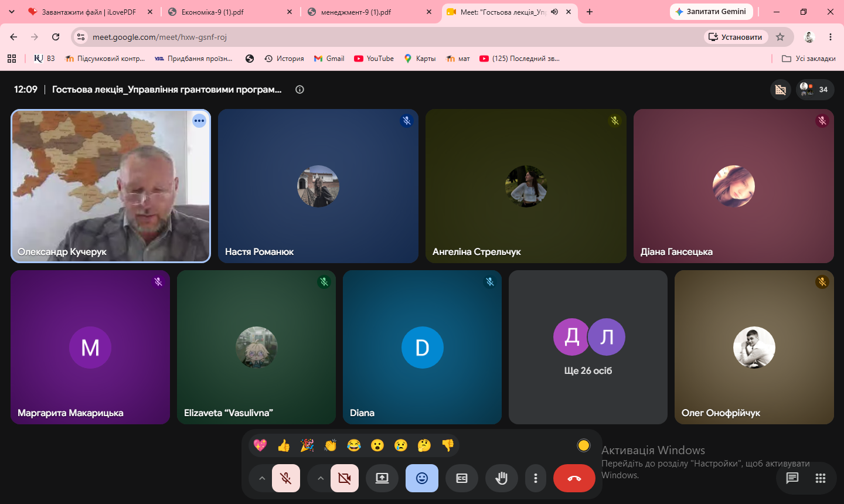This screenshot has height=504, width=844.
Task: Send the sparkling heart emoji reaction
Action: pos(260,445)
